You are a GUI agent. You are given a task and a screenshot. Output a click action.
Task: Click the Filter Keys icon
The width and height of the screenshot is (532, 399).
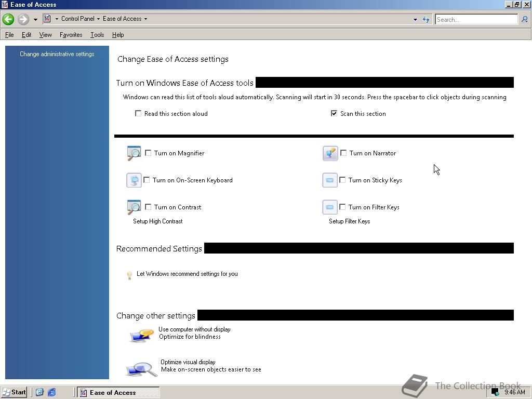pos(330,207)
